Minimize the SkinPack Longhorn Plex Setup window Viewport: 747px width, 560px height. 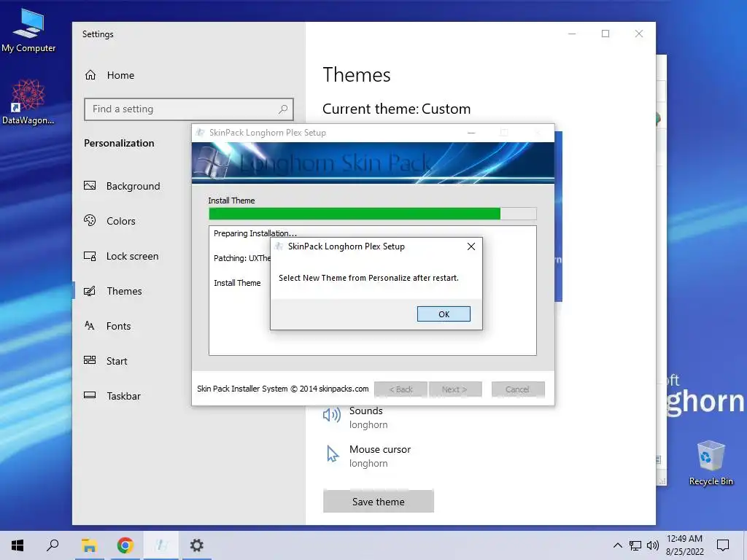[x=471, y=133]
